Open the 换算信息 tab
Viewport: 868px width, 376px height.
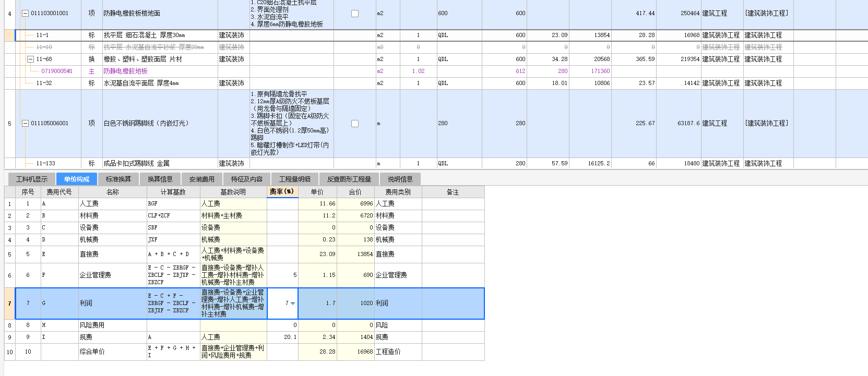[x=160, y=179]
